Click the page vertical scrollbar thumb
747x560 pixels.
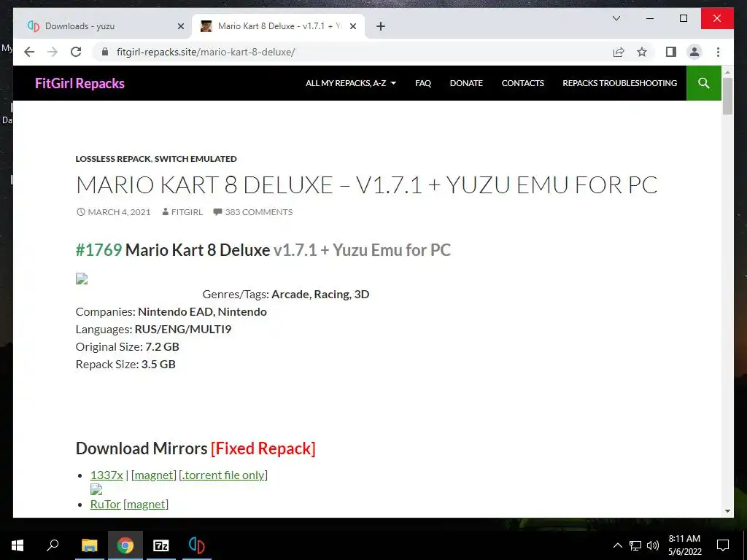pos(727,96)
